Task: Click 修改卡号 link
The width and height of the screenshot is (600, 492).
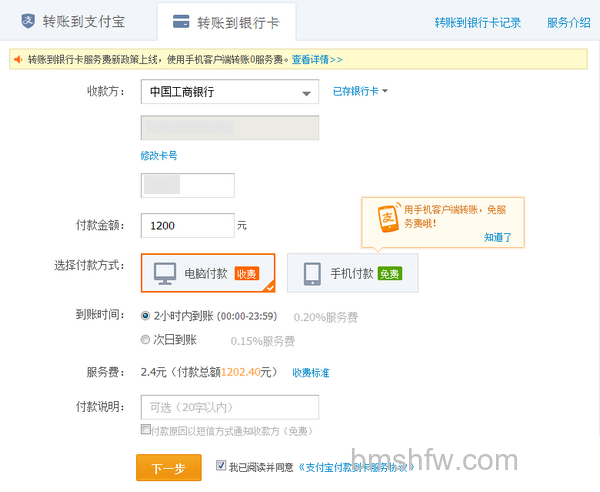Action: pyautogui.click(x=158, y=156)
